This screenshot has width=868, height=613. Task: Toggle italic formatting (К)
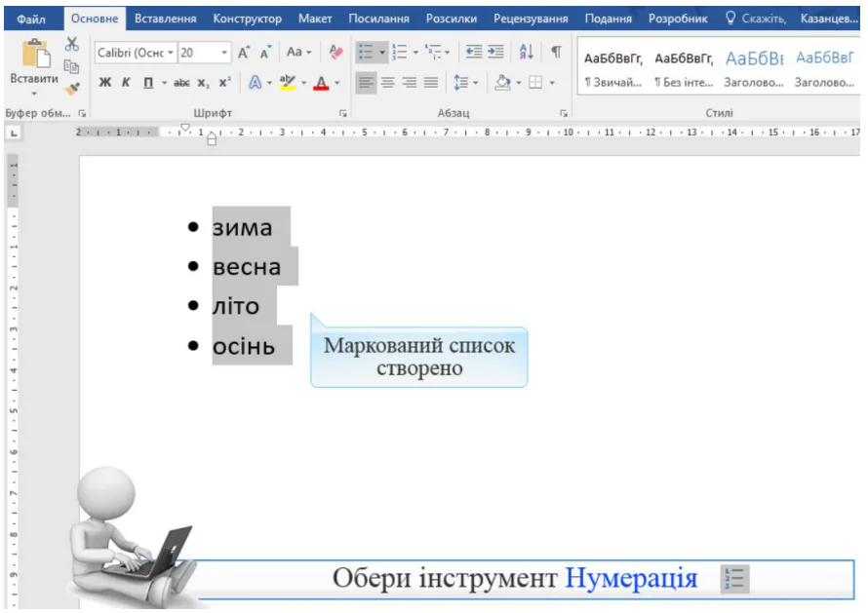[126, 84]
